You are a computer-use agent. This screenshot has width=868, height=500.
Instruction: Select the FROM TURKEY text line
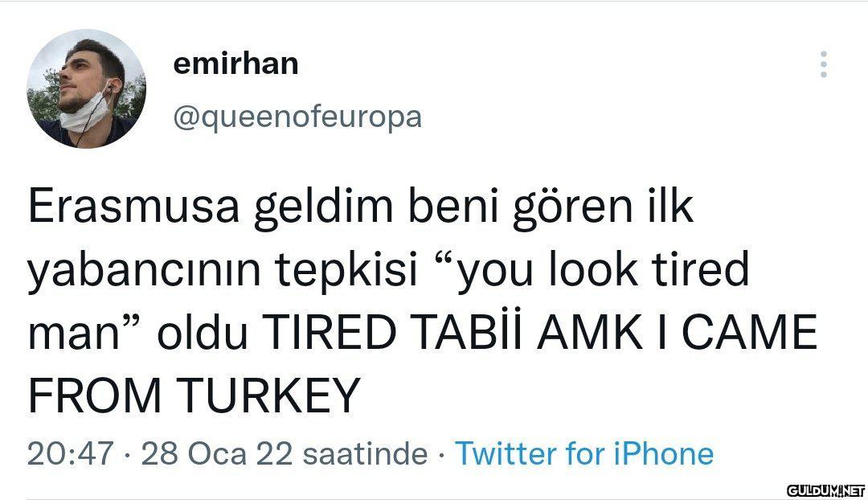pos(193,395)
